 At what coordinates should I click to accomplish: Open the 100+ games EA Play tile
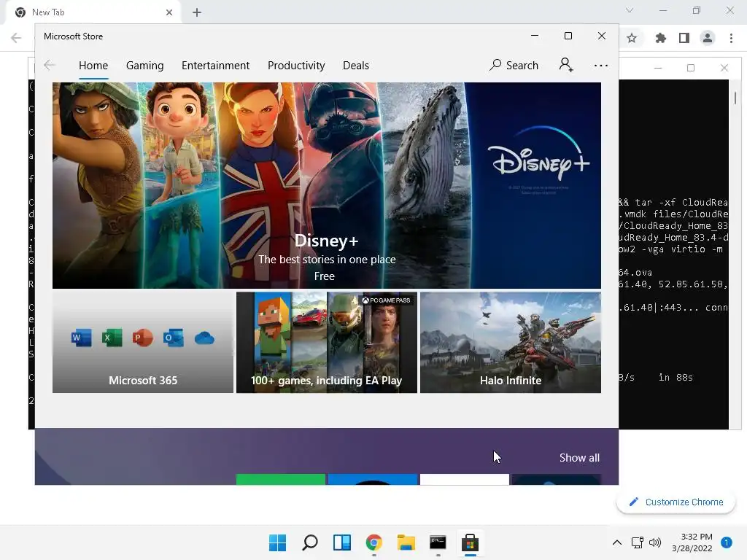[x=327, y=343]
